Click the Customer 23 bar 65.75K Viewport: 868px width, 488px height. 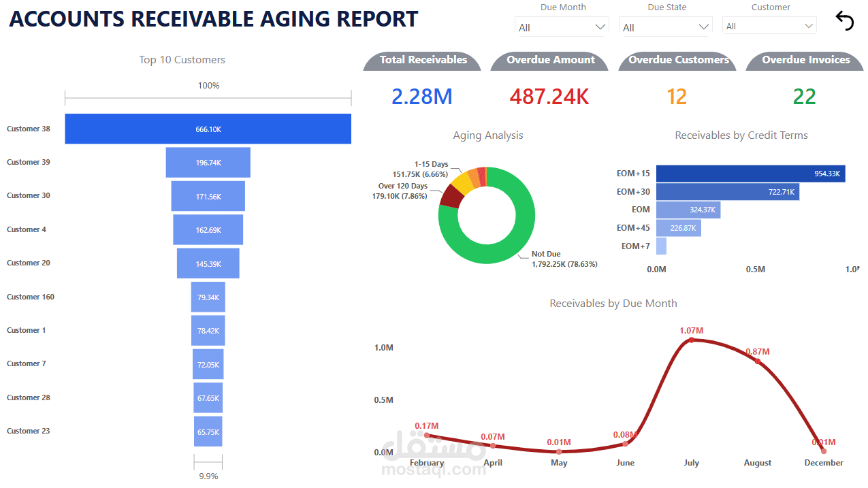click(208, 432)
